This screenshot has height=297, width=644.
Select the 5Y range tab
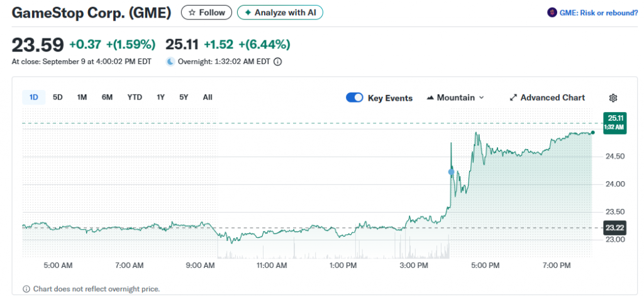tap(184, 98)
